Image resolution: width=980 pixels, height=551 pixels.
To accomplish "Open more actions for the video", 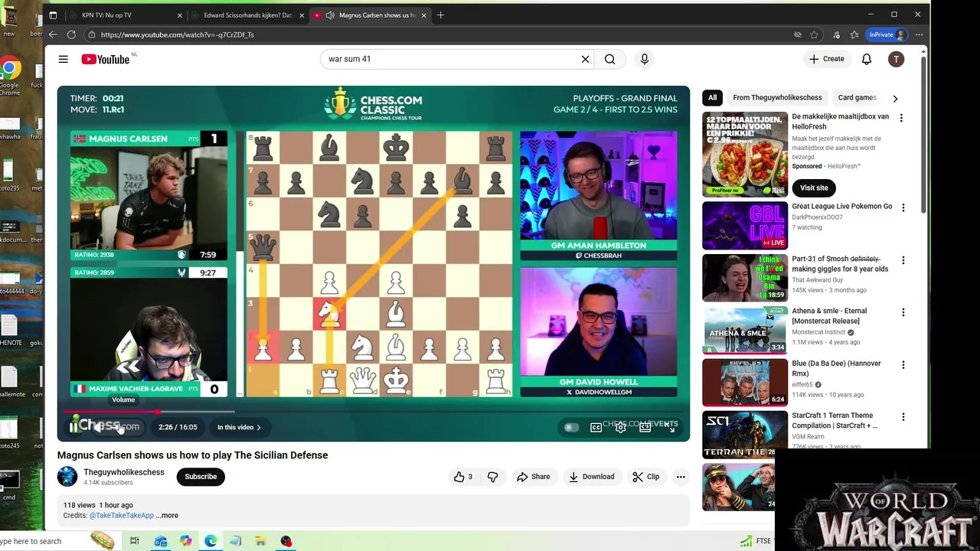I will (x=680, y=477).
